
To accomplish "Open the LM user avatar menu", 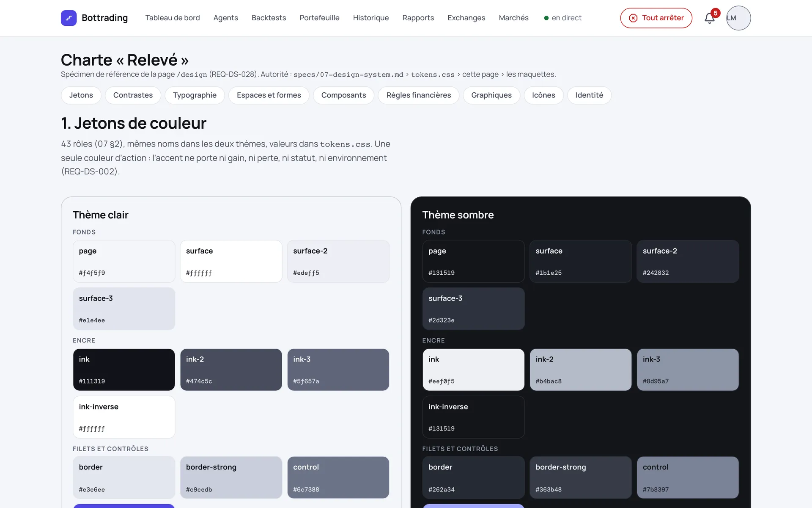I will pyautogui.click(x=738, y=18).
